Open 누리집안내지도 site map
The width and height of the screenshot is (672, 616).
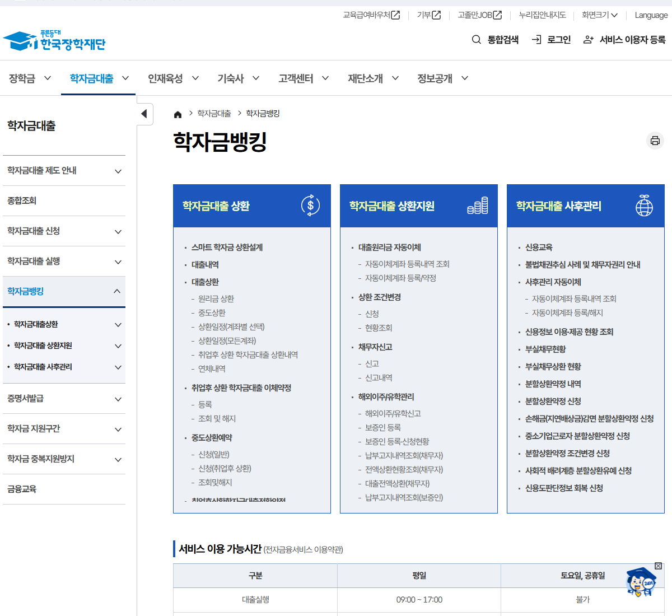click(542, 15)
